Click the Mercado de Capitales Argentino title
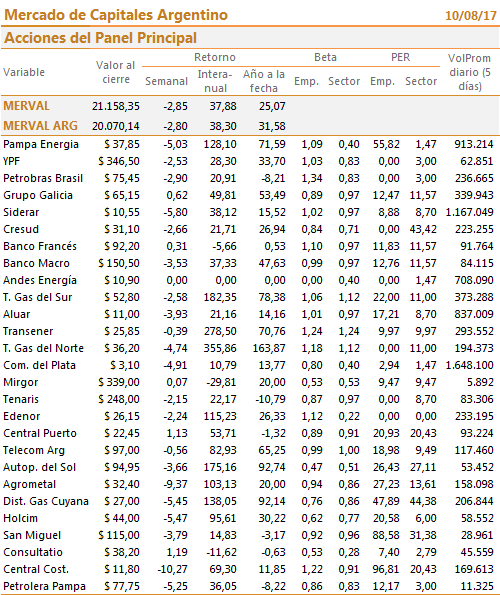The height and width of the screenshot is (595, 500). 116,15
